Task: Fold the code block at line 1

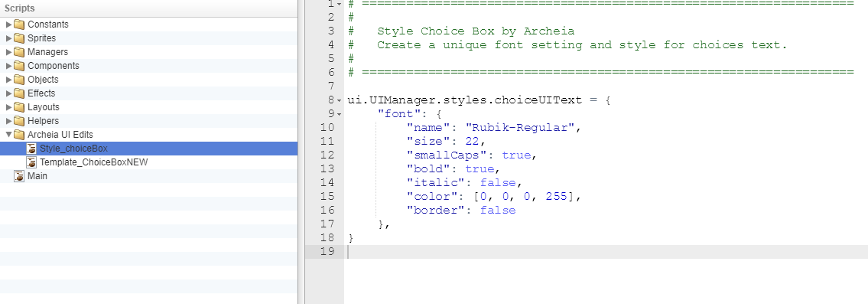Action: tap(339, 4)
